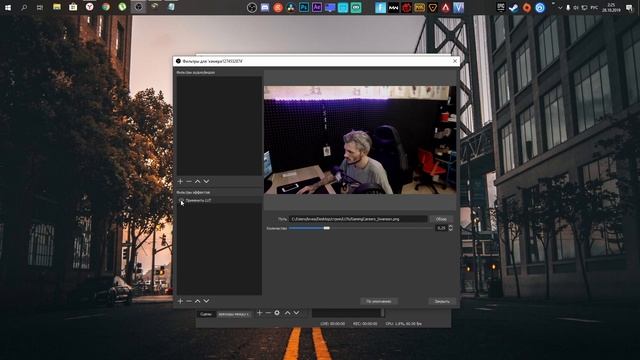Add a new effect filter with the plus icon

180,301
